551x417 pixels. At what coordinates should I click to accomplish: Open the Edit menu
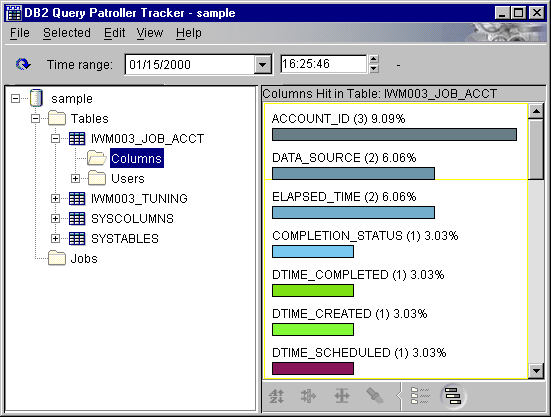pos(115,33)
